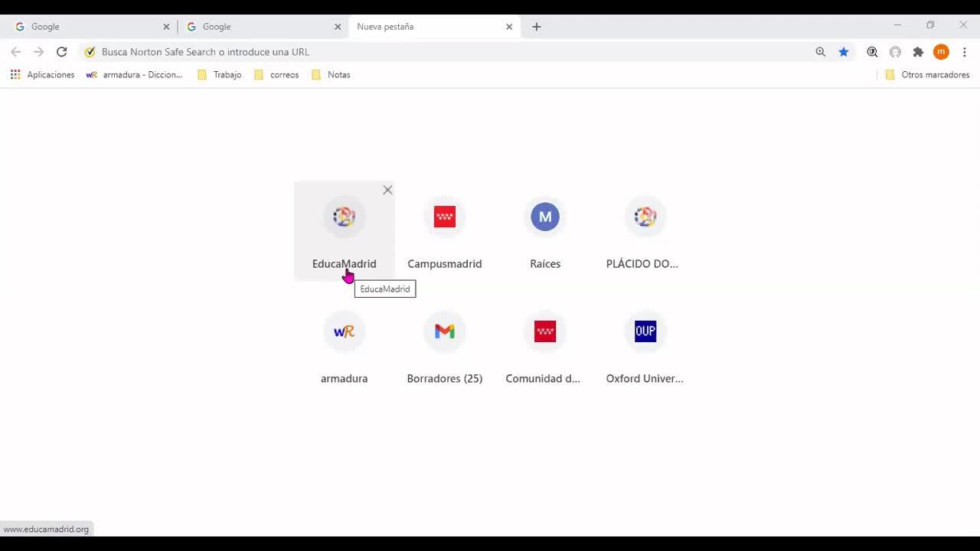
Task: Open the Chrome three-dot menu
Action: (965, 52)
